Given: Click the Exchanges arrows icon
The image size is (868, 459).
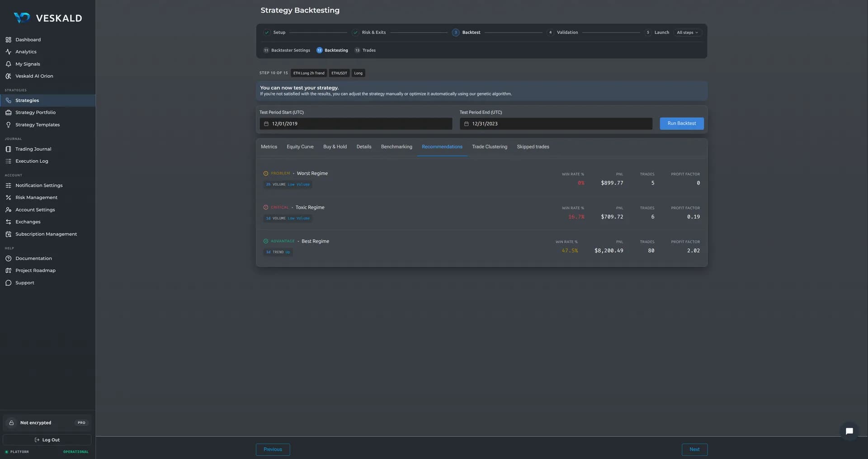Looking at the screenshot, I should click(8, 222).
